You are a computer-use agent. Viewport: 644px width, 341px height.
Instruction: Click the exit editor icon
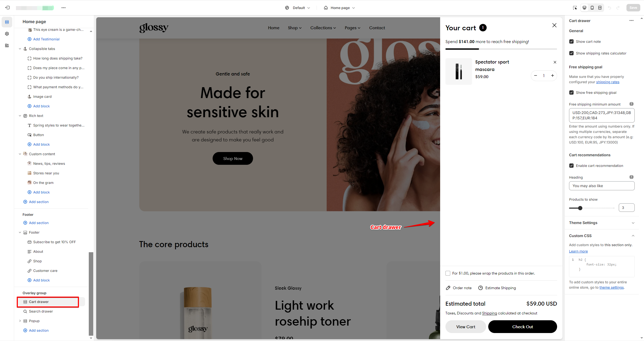pyautogui.click(x=7, y=8)
